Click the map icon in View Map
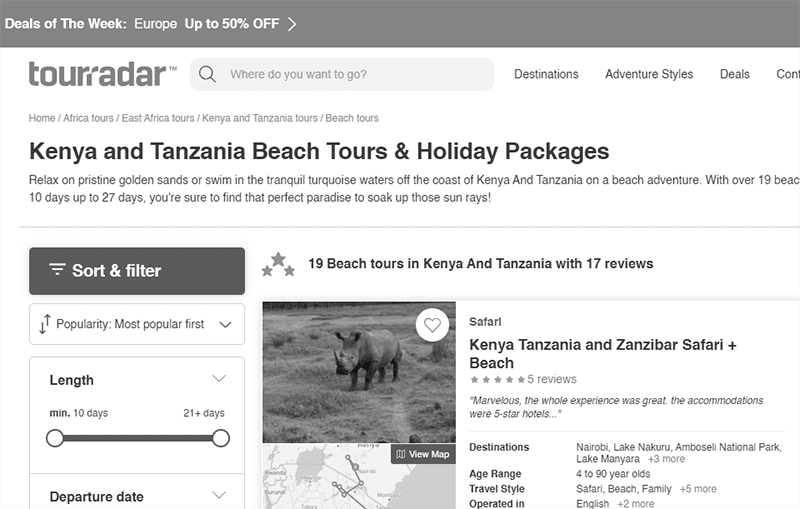800x509 pixels. 401,454
